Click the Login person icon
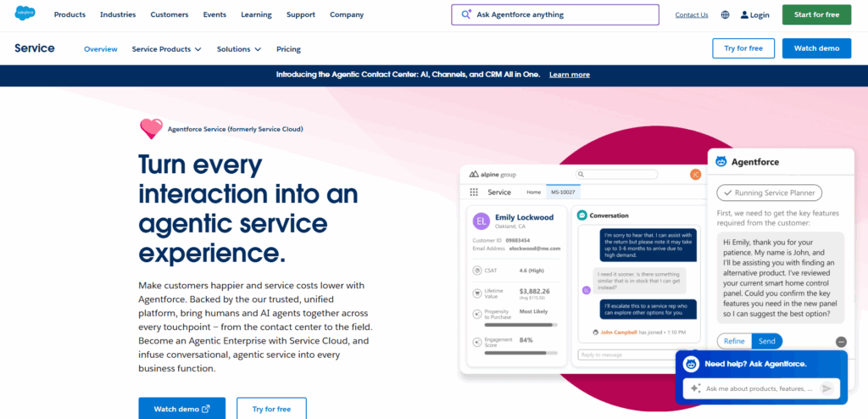This screenshot has width=868, height=419. click(744, 15)
